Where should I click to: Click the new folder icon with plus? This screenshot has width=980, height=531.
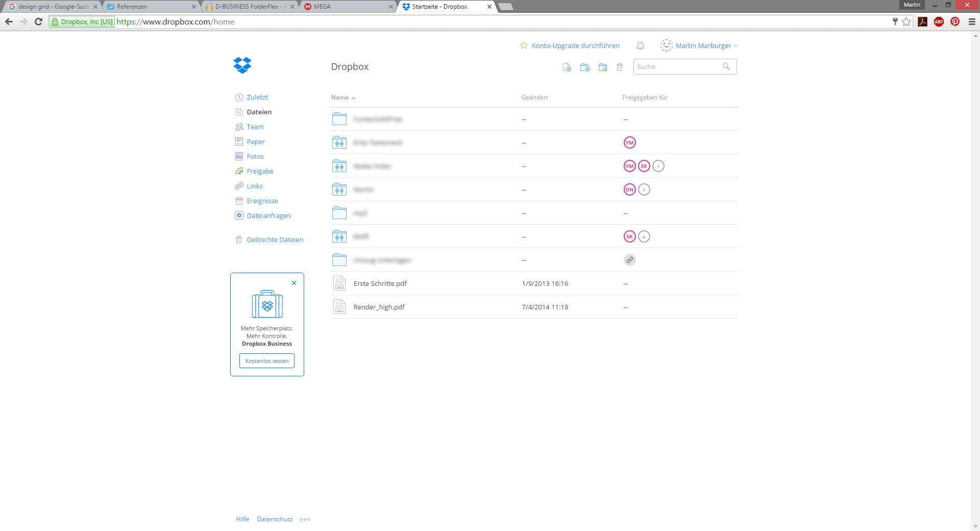[585, 67]
